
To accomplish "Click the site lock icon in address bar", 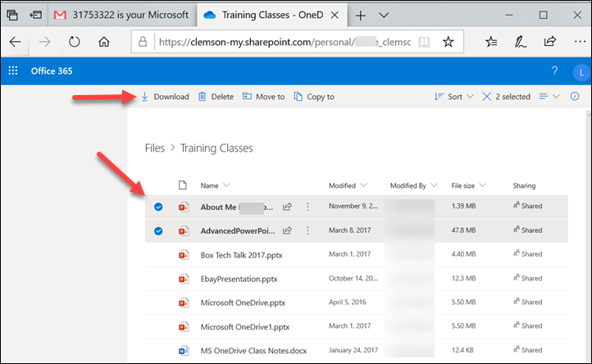I will pos(143,42).
